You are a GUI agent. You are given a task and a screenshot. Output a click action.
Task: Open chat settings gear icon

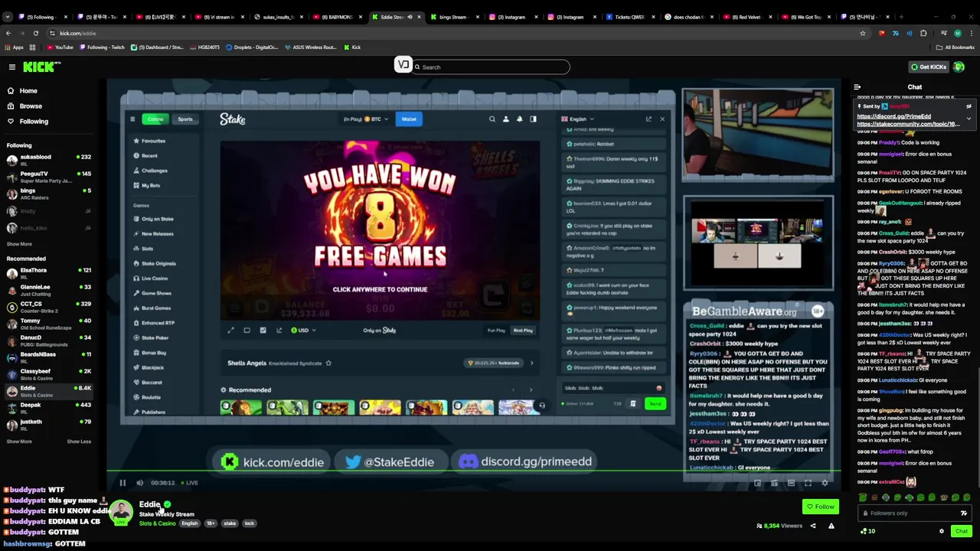click(942, 531)
